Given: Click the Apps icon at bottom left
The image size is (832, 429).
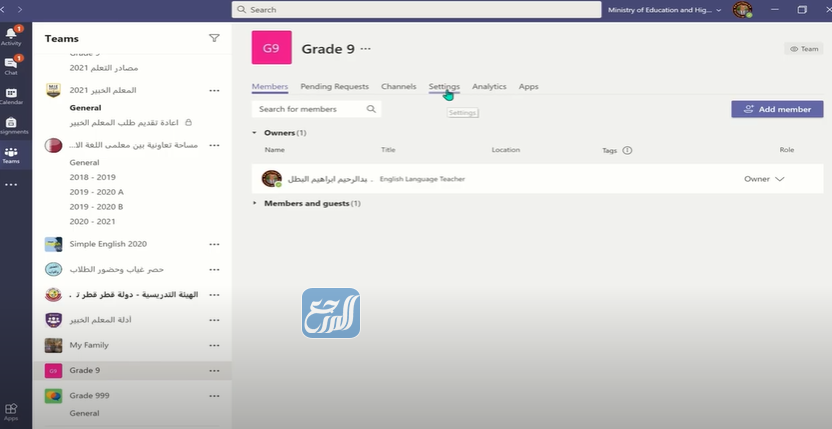Looking at the screenshot, I should click(12, 411).
